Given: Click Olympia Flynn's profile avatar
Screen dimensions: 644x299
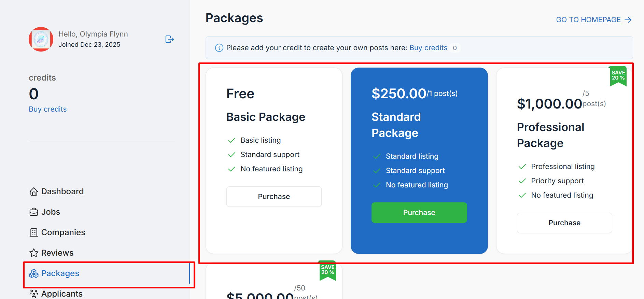Looking at the screenshot, I should pos(41,39).
